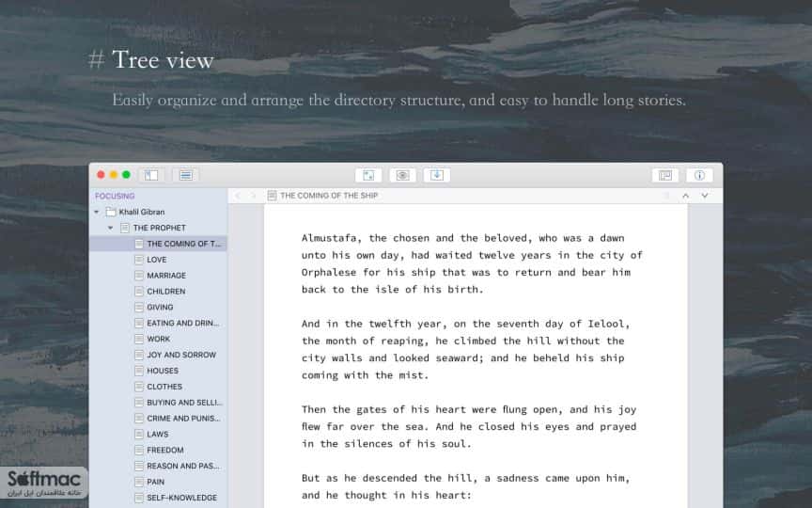Open the LOVE chapter
The width and height of the screenshot is (812, 508).
(159, 260)
